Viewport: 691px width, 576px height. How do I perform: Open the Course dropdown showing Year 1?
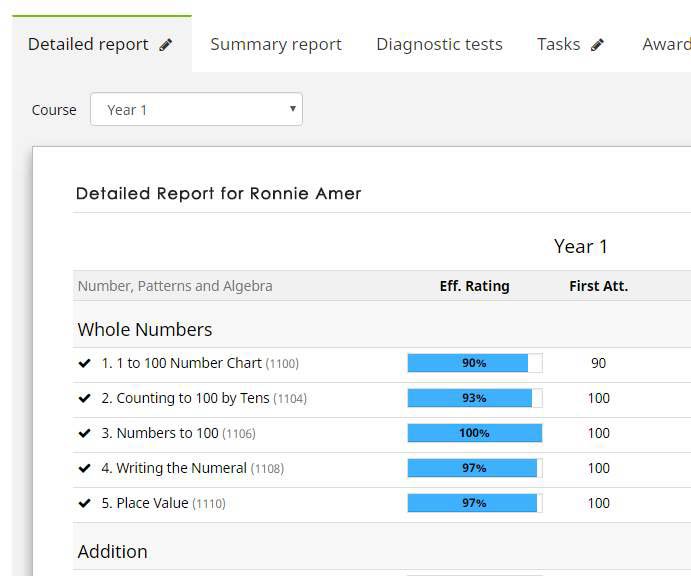[196, 110]
